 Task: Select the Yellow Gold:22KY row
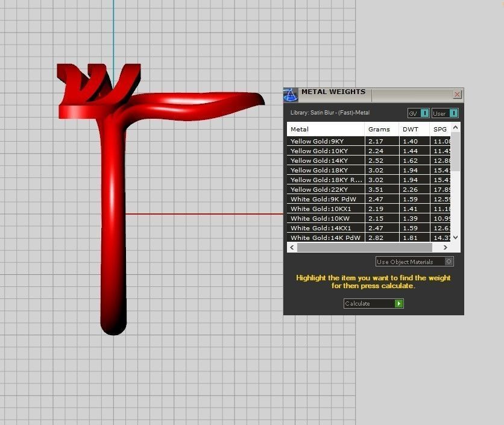369,189
